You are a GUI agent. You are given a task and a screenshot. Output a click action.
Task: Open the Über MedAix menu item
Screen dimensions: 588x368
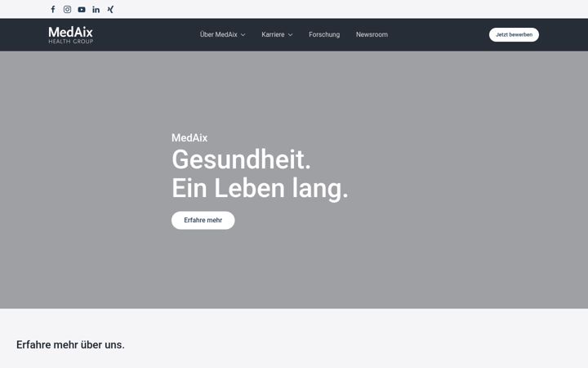click(219, 34)
